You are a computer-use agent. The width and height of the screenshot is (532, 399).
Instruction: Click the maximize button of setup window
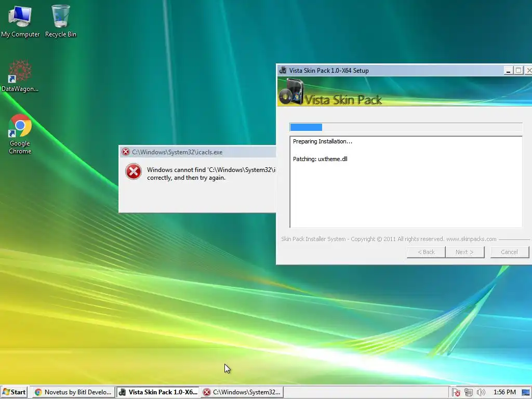(518, 71)
